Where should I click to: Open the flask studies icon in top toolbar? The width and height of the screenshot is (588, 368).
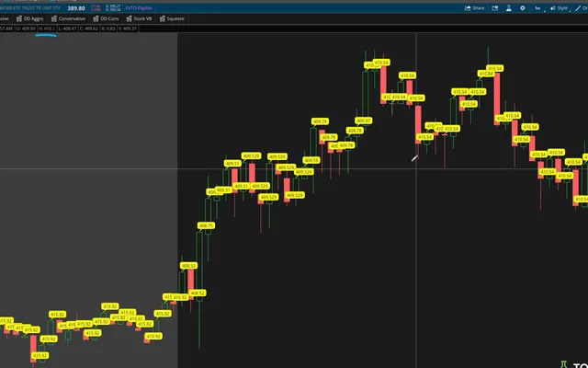(509, 8)
